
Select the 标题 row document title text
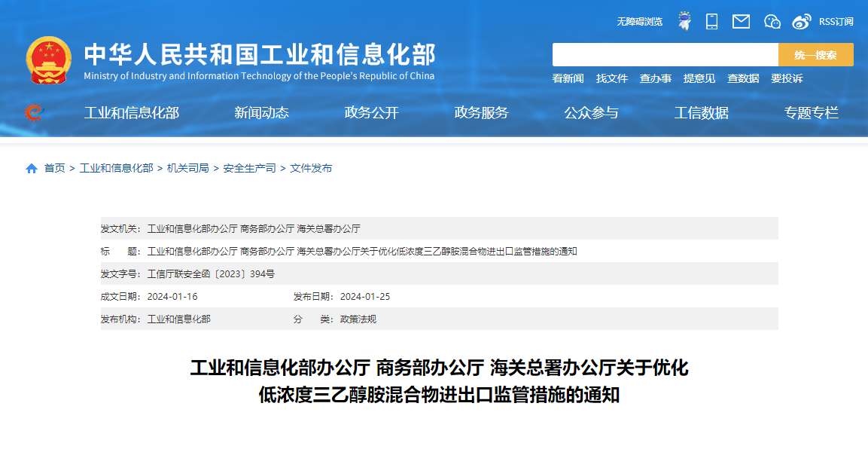tap(362, 252)
